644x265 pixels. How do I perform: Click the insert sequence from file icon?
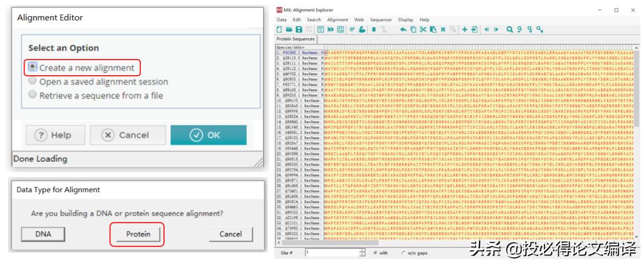click(475, 29)
